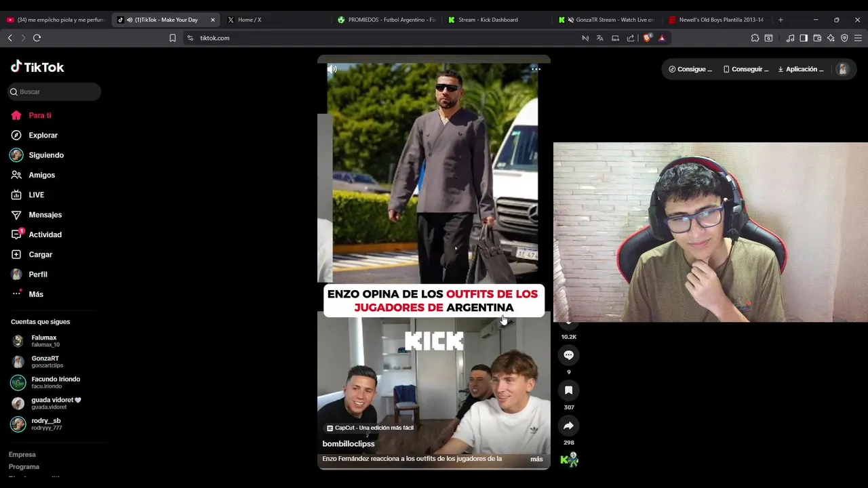
Task: Open followed account guada vidoret
Action: (46, 403)
